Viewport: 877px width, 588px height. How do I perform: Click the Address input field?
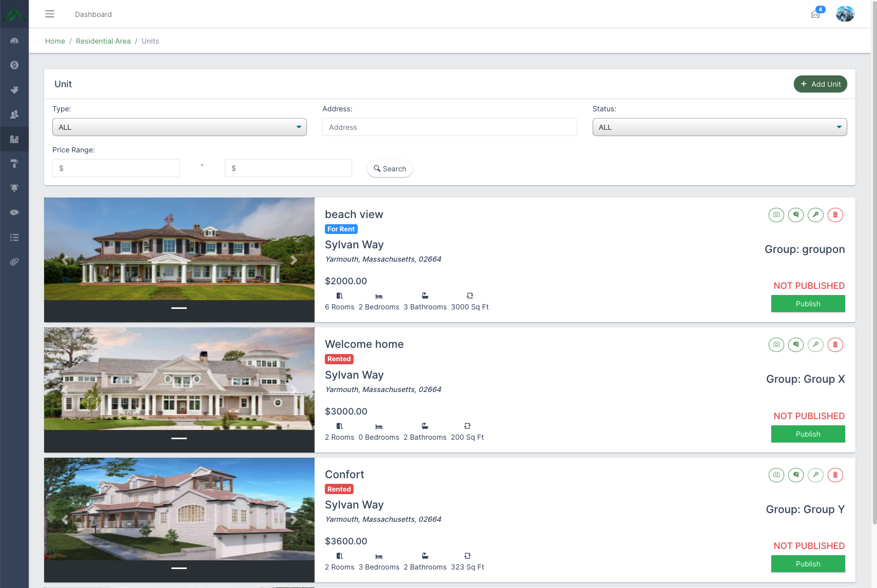point(450,127)
